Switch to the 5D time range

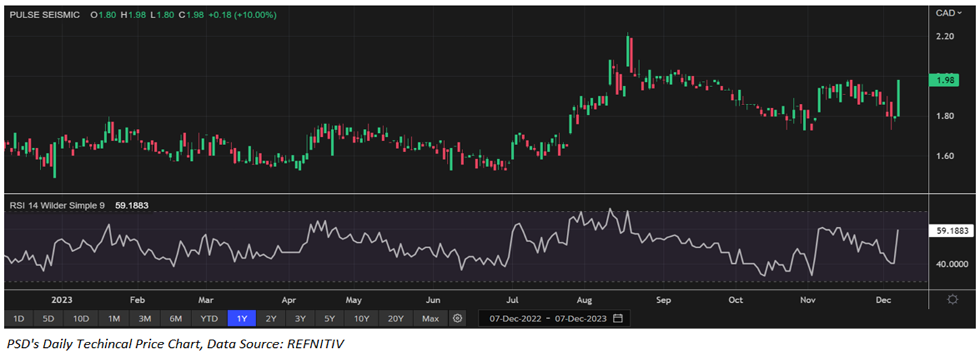coord(49,318)
